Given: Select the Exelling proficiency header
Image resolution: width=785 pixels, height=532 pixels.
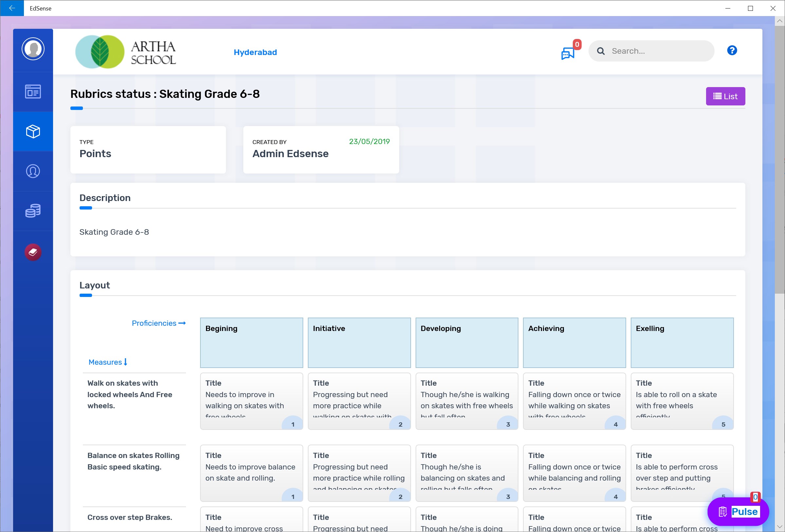Looking at the screenshot, I should 682,342.
